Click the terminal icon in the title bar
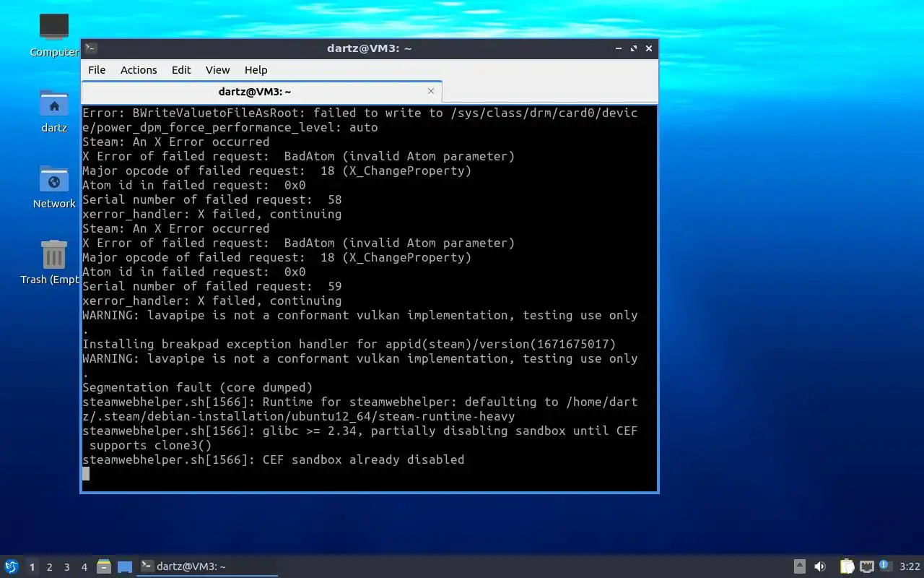The image size is (924, 578). pyautogui.click(x=91, y=48)
